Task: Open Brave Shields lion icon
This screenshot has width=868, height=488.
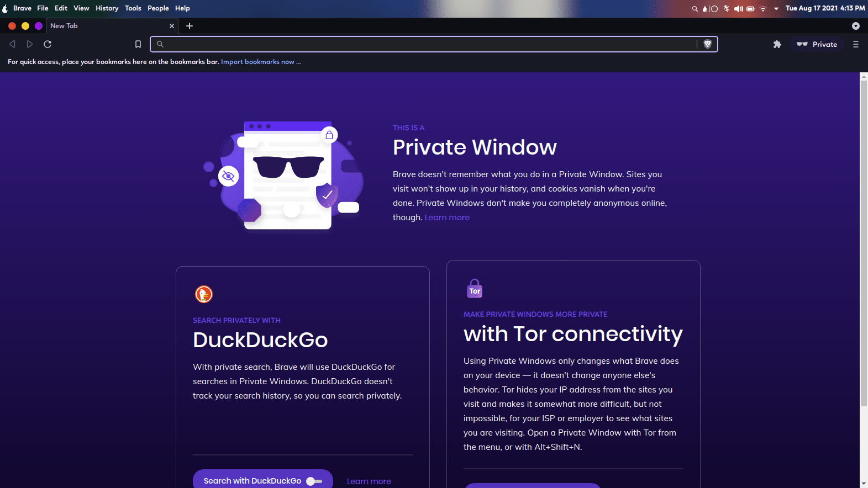Action: (x=707, y=44)
